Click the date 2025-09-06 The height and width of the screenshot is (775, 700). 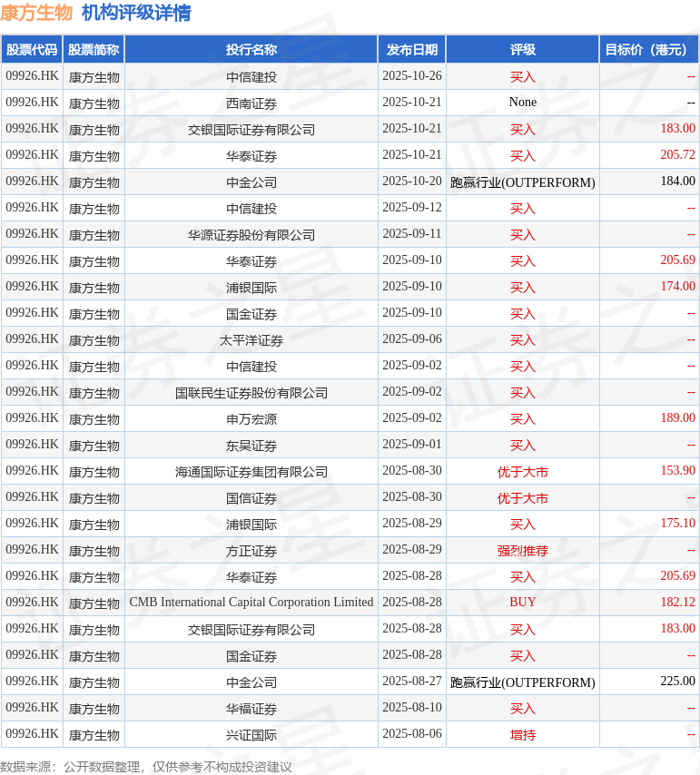(412, 339)
